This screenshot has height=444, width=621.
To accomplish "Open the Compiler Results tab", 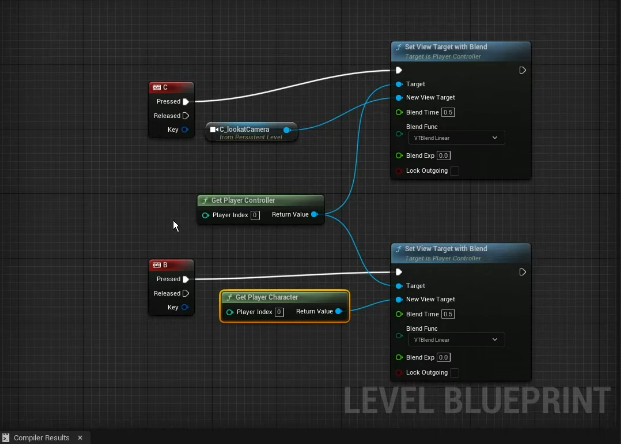I will click(42, 437).
